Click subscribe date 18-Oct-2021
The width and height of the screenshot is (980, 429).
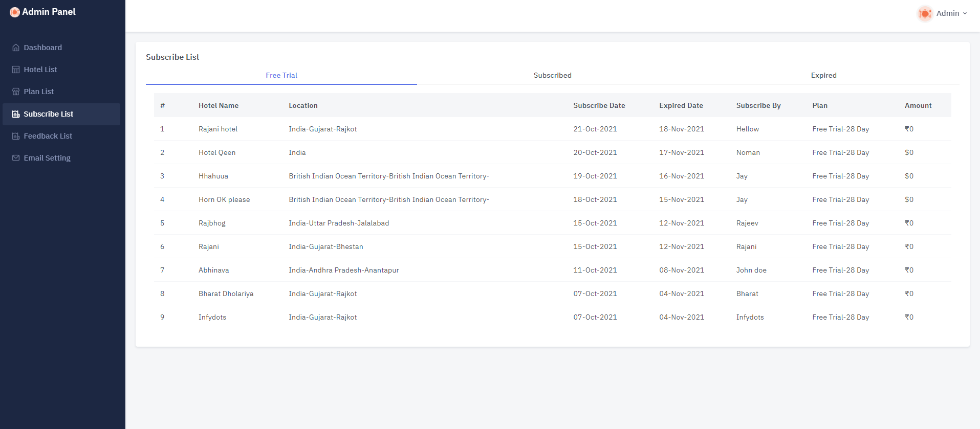595,199
